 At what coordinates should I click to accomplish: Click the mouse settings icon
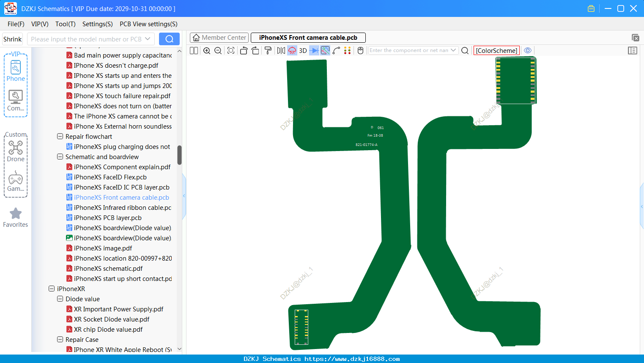click(360, 51)
